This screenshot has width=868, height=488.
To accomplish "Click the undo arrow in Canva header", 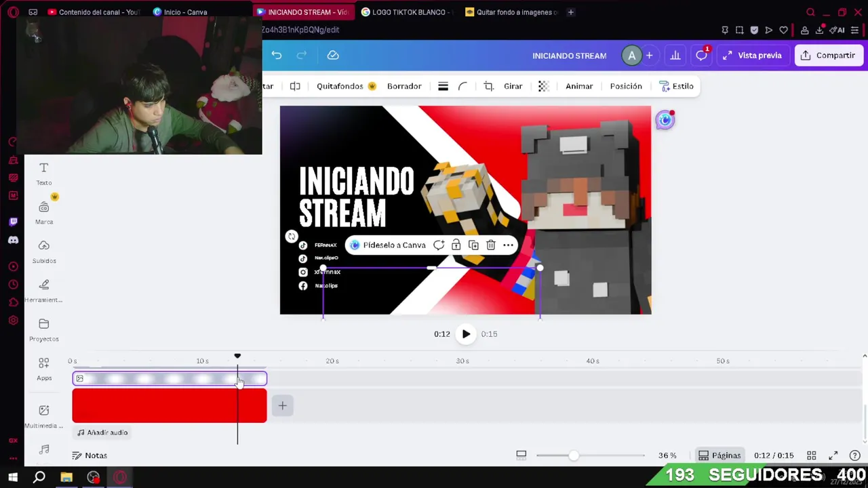I will click(277, 56).
